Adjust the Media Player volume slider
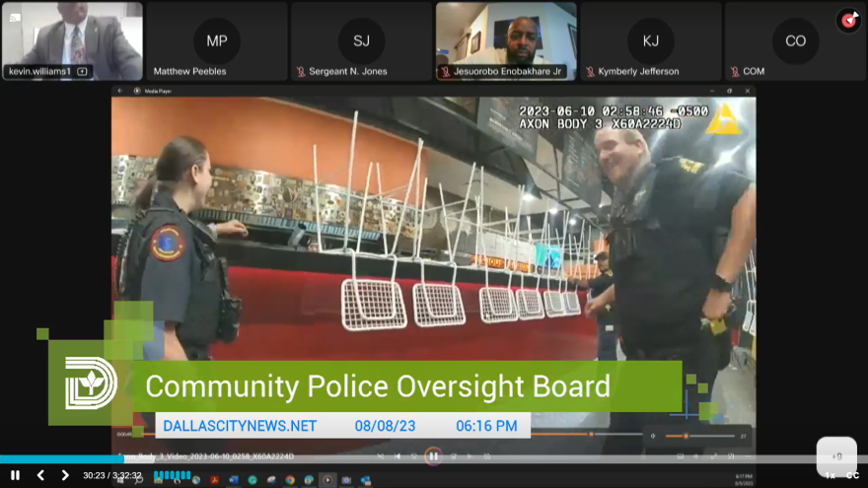868x488 pixels. tap(700, 436)
